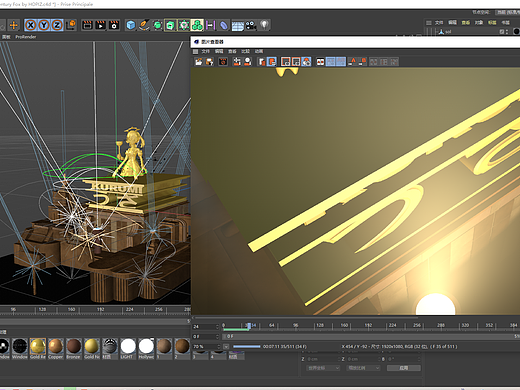
Task: Select the LIGHT material thumbnail
Action: [x=128, y=348]
